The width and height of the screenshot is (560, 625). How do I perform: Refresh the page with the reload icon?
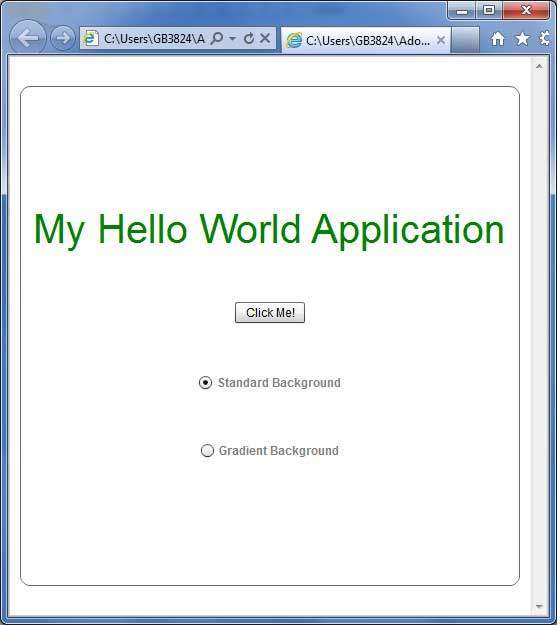click(249, 39)
